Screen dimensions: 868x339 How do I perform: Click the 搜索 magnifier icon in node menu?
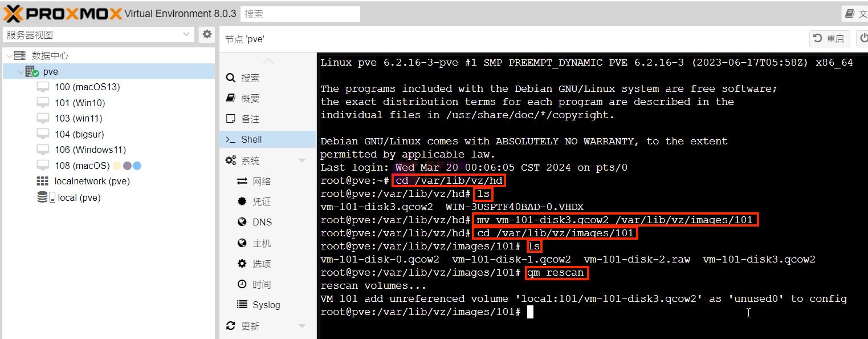(x=230, y=77)
